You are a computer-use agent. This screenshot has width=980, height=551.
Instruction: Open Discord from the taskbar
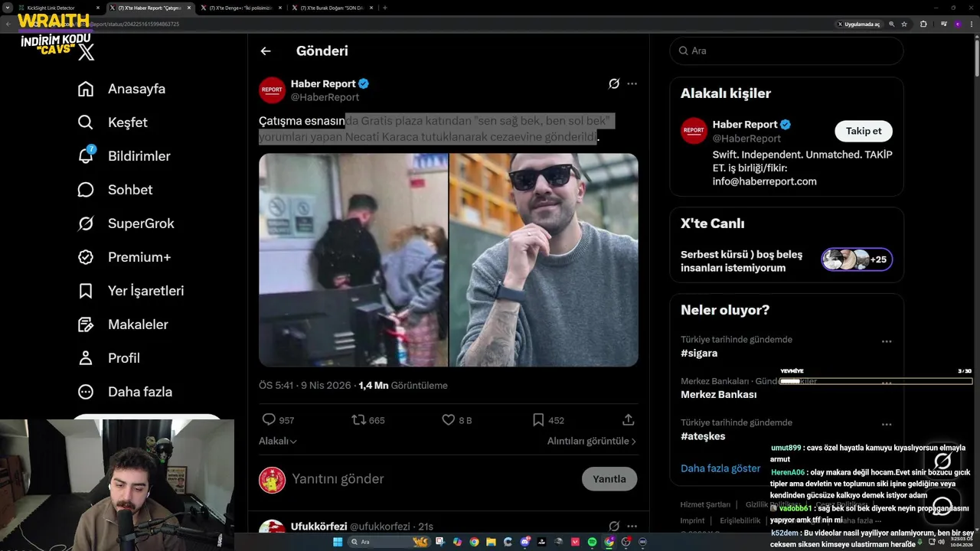pos(524,542)
